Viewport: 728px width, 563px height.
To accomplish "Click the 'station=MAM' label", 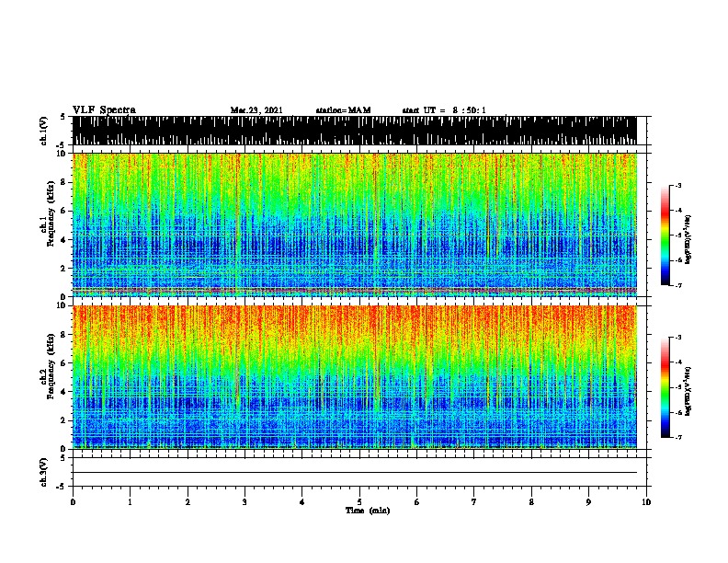I will [343, 110].
